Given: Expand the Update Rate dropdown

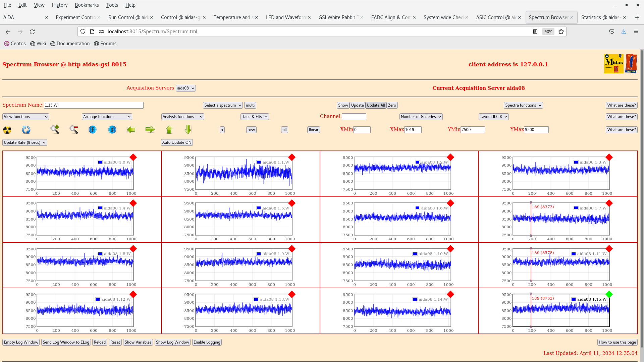Looking at the screenshot, I should point(25,142).
